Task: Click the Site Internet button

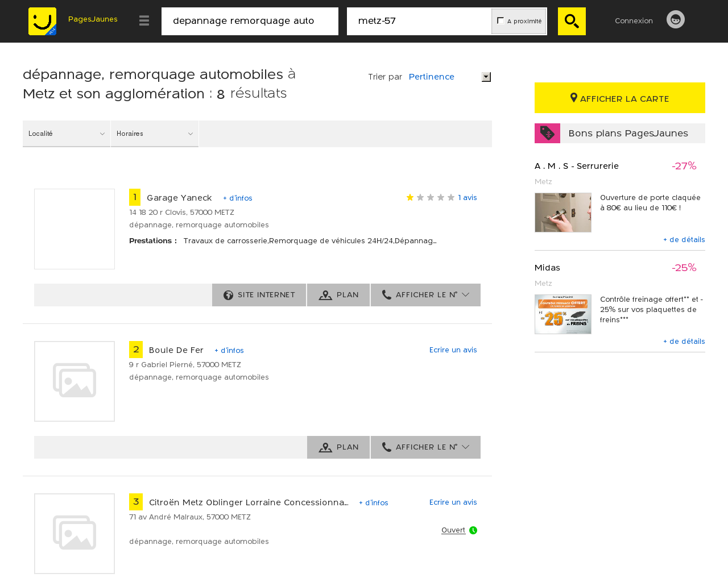Action: point(259,295)
